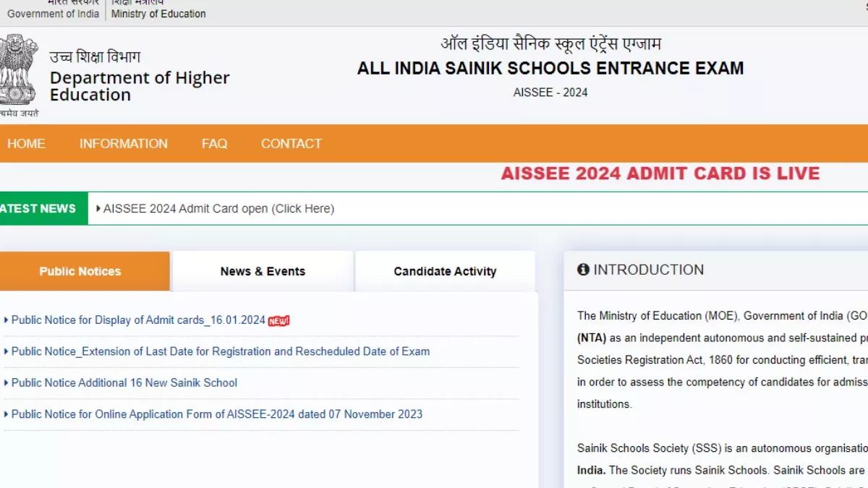
Task: Click the NEW badge on admit cards notice
Action: coord(278,321)
